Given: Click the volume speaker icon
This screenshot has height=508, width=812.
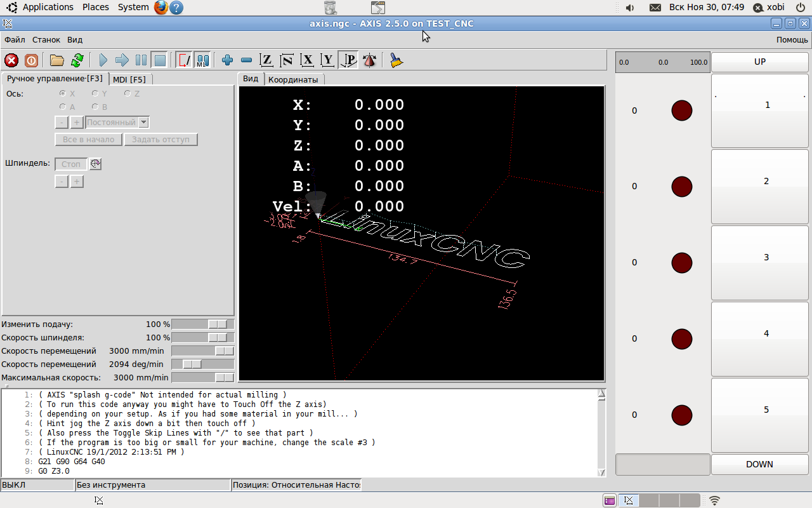Looking at the screenshot, I should click(x=630, y=8).
